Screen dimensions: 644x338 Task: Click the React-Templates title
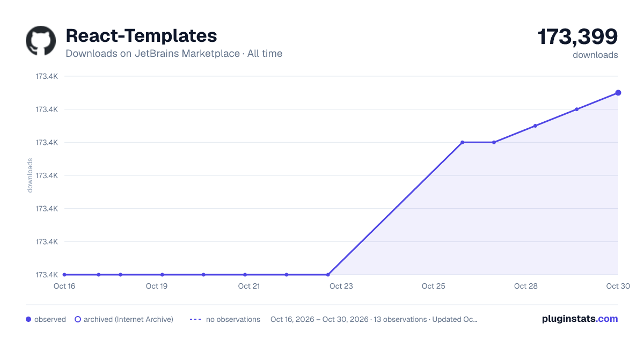[141, 35]
